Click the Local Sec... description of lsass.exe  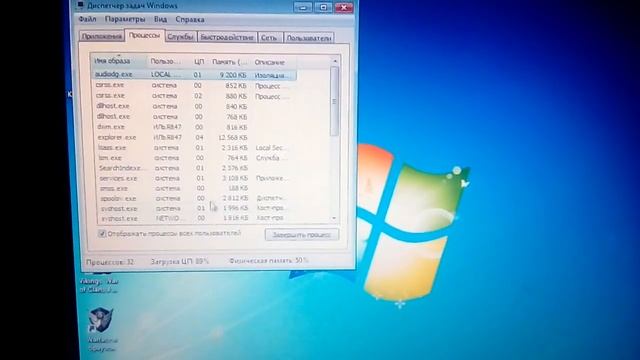coord(271,148)
